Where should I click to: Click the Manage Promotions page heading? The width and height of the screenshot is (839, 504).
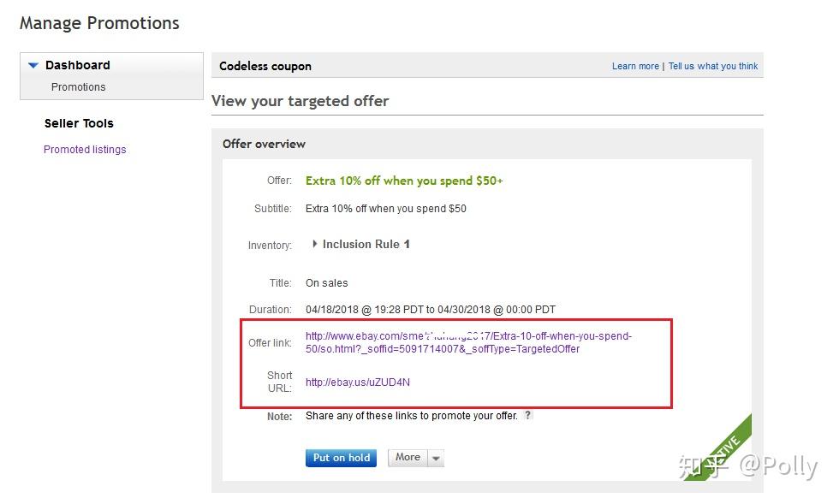(99, 23)
